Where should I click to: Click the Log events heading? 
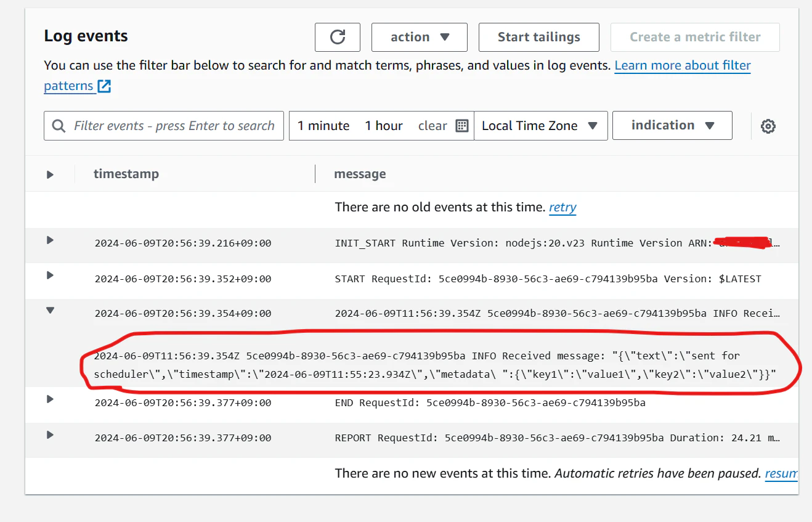click(x=86, y=36)
